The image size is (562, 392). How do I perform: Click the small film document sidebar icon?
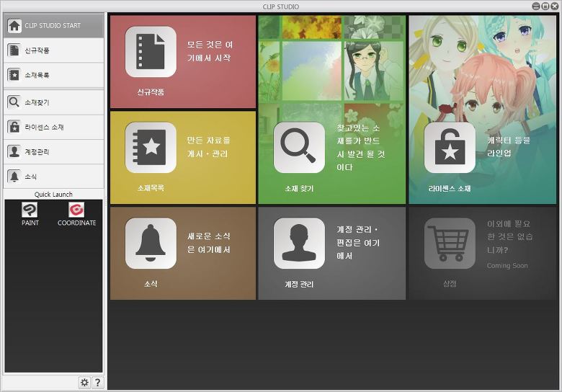click(14, 50)
